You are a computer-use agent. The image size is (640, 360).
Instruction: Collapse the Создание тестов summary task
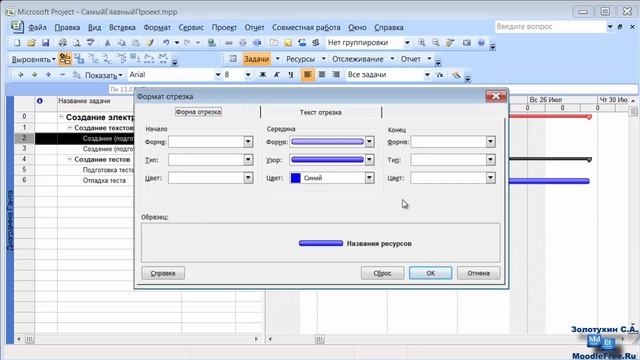(70, 159)
